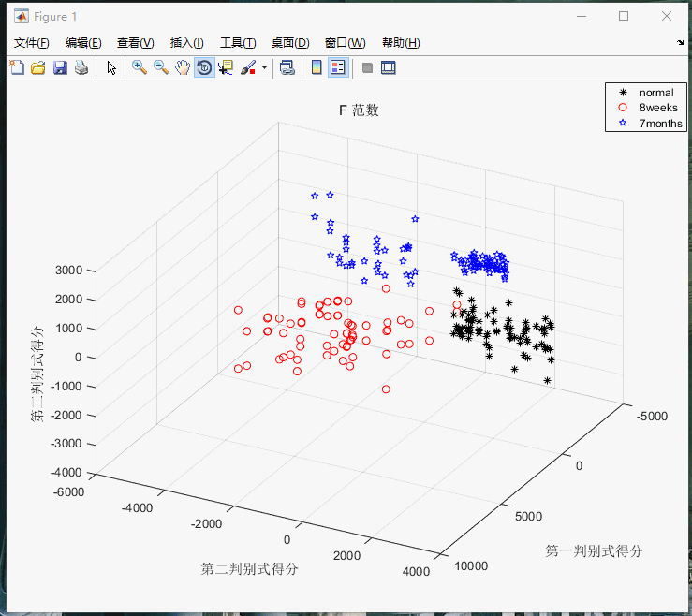This screenshot has height=616, width=692.
Task: Toggle the Rotate 3D tool off
Action: [x=204, y=67]
